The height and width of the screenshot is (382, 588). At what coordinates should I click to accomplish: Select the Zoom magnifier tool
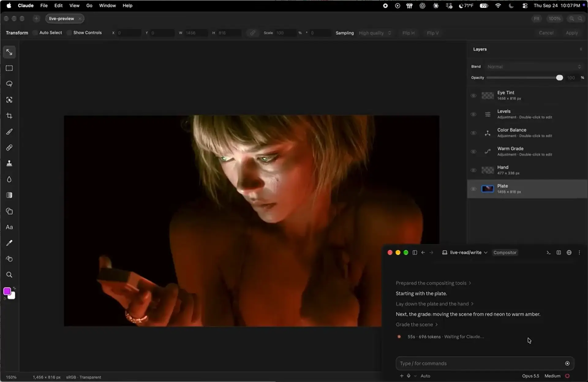click(9, 275)
